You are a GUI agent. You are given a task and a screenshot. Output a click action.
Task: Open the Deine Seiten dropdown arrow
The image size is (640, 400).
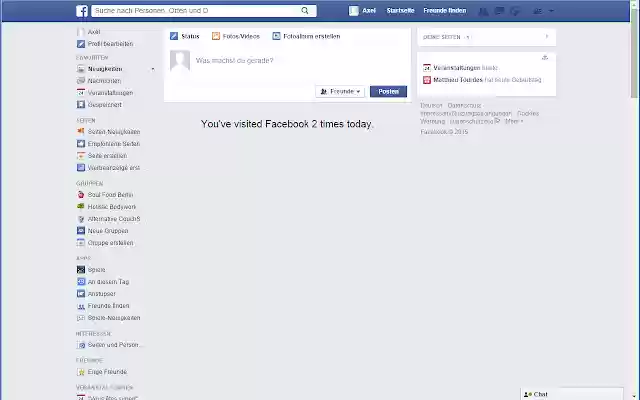(x=468, y=37)
